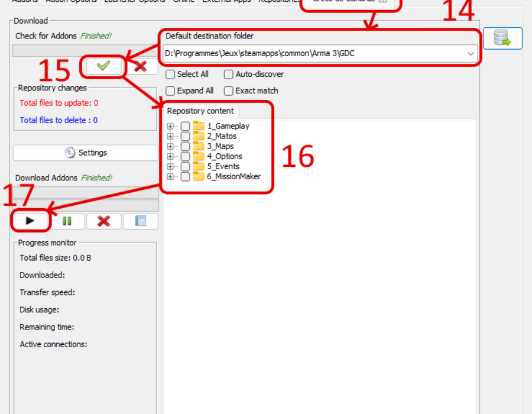Select the 4_Options folder label
The image size is (532, 414).
tap(225, 157)
